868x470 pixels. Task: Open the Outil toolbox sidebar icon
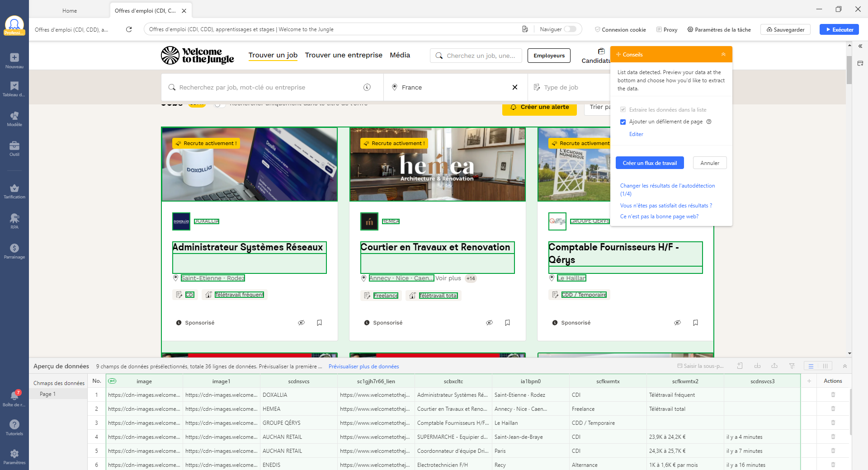(14, 149)
